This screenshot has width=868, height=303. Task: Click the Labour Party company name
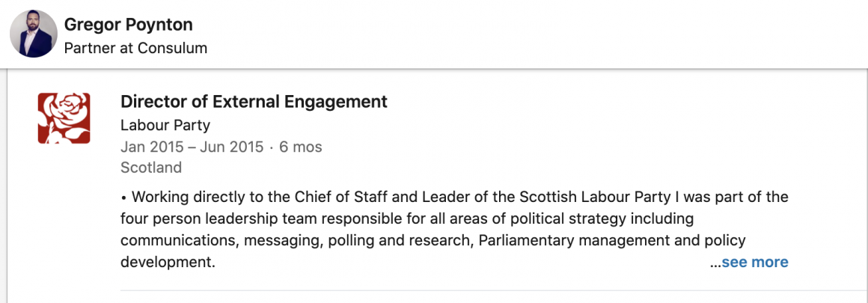point(165,125)
